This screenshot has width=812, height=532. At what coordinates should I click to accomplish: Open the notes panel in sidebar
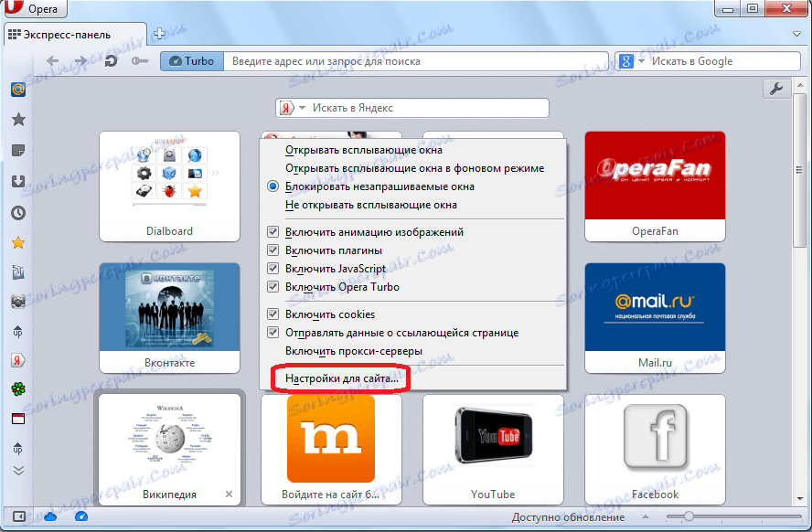[18, 151]
